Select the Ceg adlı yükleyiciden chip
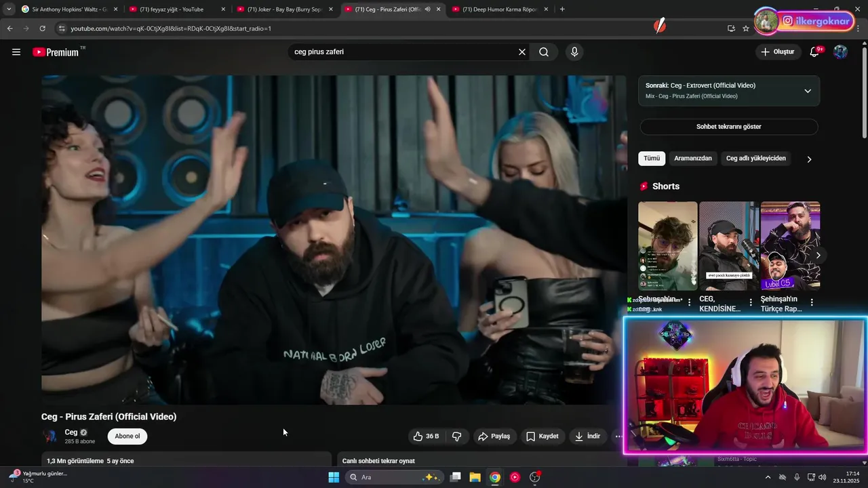Image resolution: width=868 pixels, height=488 pixels. click(756, 159)
